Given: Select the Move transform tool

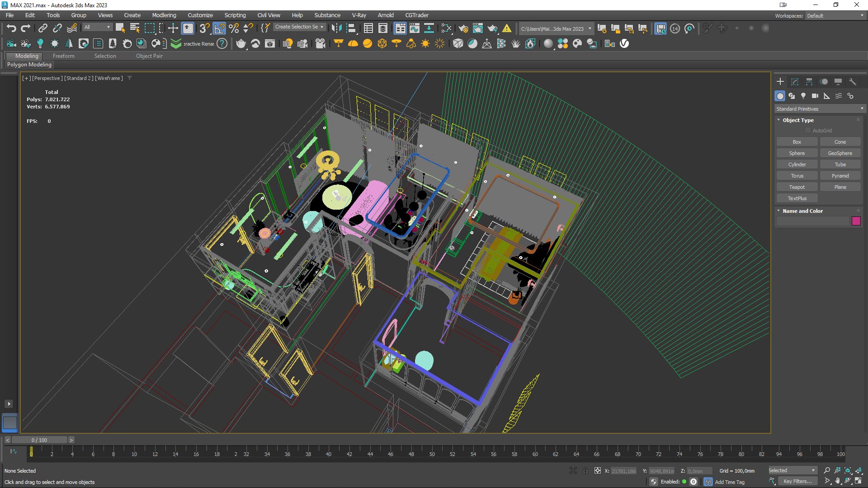Looking at the screenshot, I should coord(173,28).
